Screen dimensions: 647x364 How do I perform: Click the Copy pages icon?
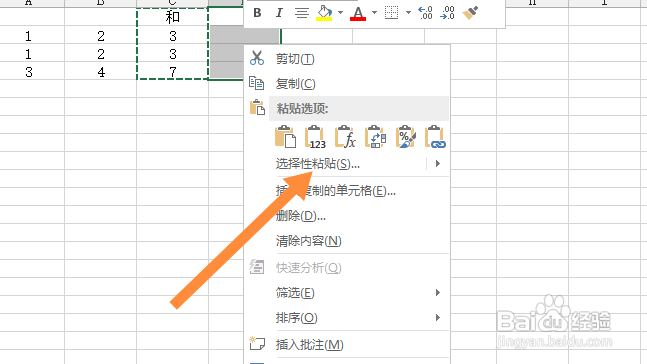point(257,83)
